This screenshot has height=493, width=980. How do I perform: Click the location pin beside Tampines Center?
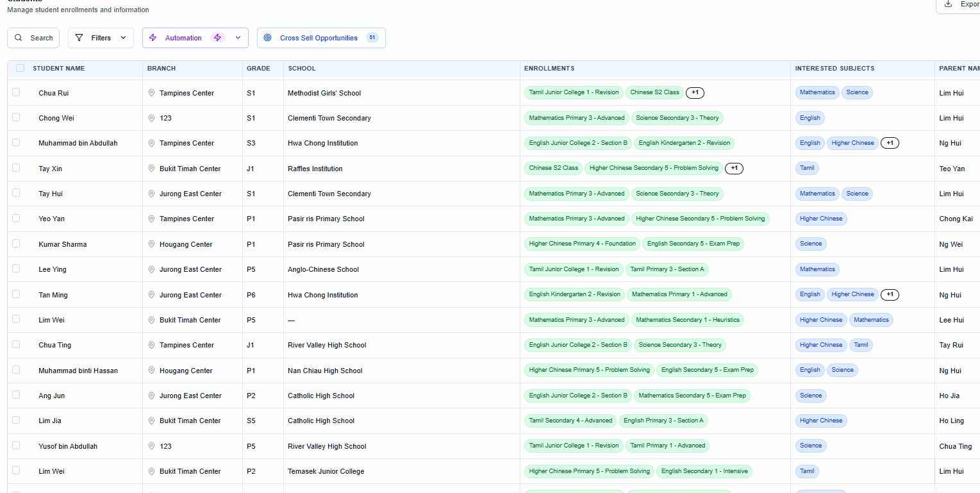click(151, 93)
